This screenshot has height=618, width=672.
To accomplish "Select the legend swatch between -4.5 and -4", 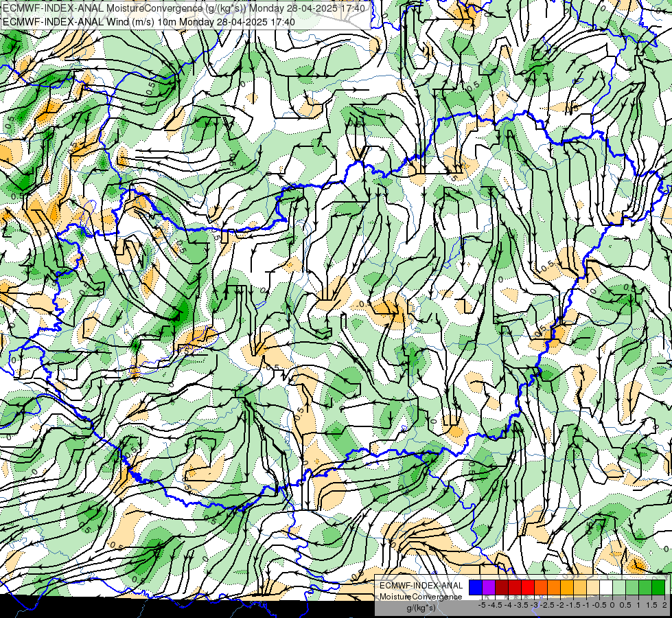I will pos(502,588).
